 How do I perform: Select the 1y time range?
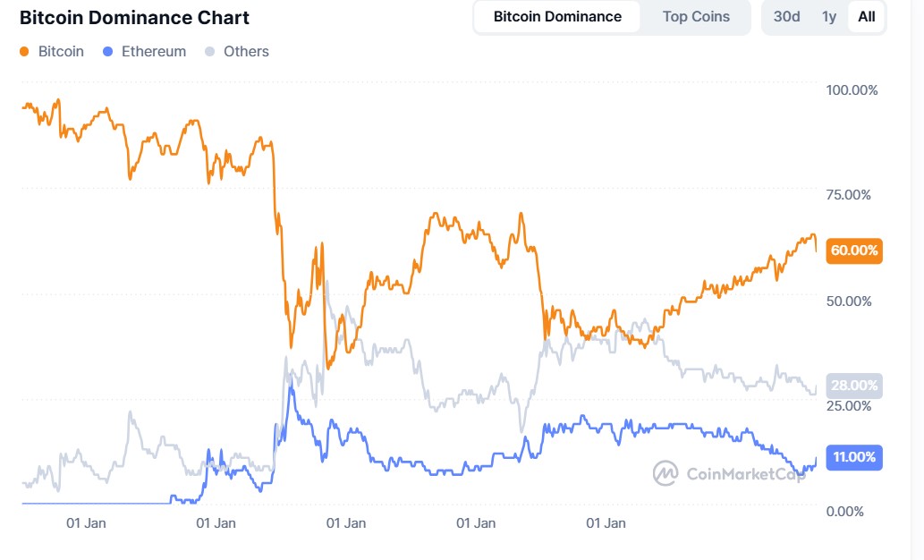(829, 17)
